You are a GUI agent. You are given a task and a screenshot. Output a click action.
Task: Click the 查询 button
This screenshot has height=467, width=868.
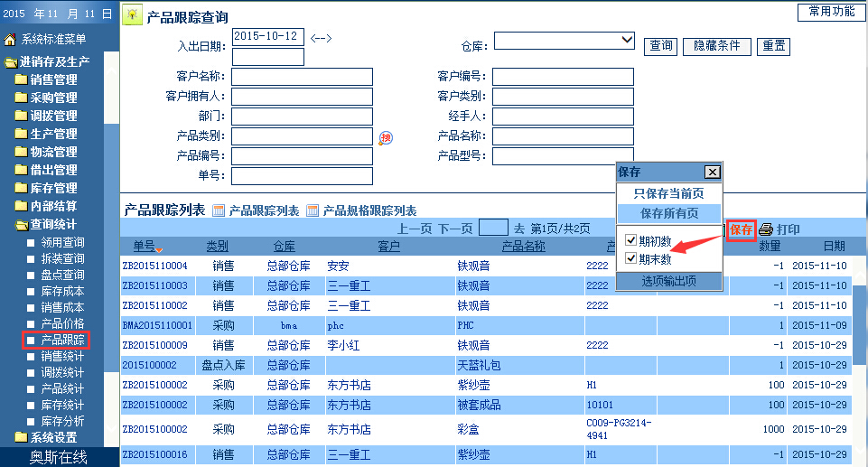click(x=660, y=45)
